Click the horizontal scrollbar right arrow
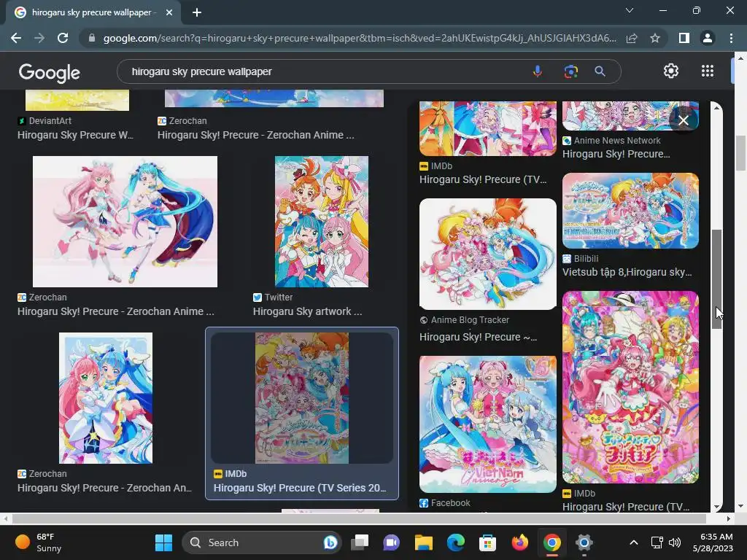The width and height of the screenshot is (747, 560). tap(729, 518)
